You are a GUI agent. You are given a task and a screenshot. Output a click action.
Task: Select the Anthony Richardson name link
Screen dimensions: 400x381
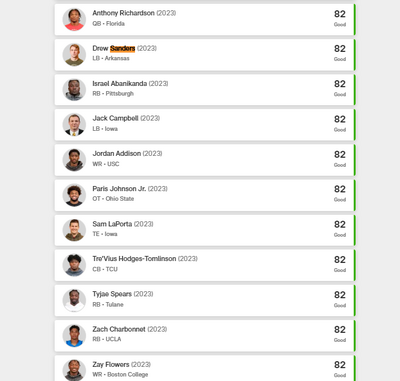click(x=123, y=13)
